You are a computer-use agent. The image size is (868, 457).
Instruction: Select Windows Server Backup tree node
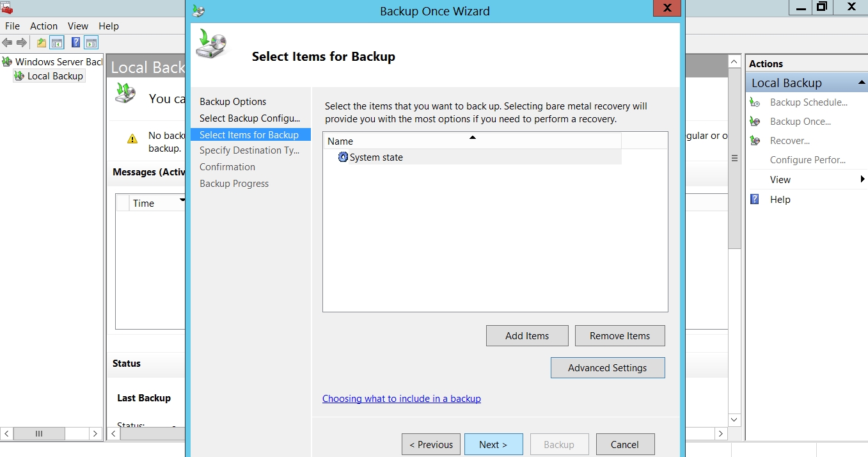(58, 62)
